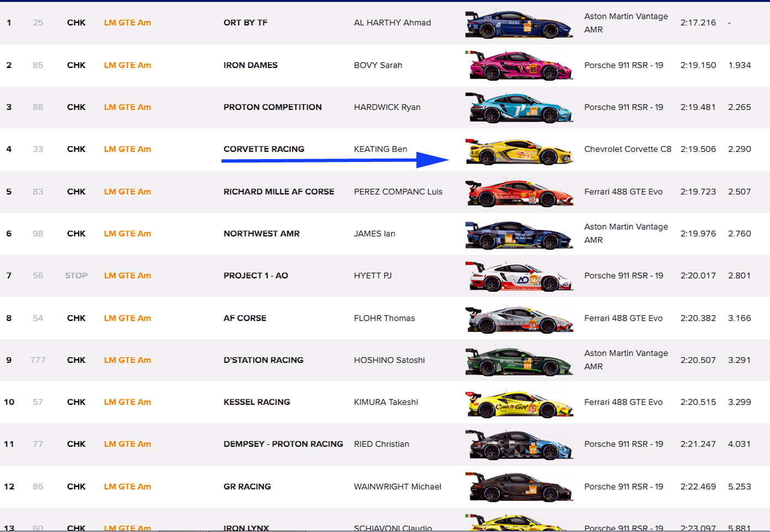The height and width of the screenshot is (532, 770).
Task: Click the white #56 Project 1 Porsche
Action: point(519,277)
